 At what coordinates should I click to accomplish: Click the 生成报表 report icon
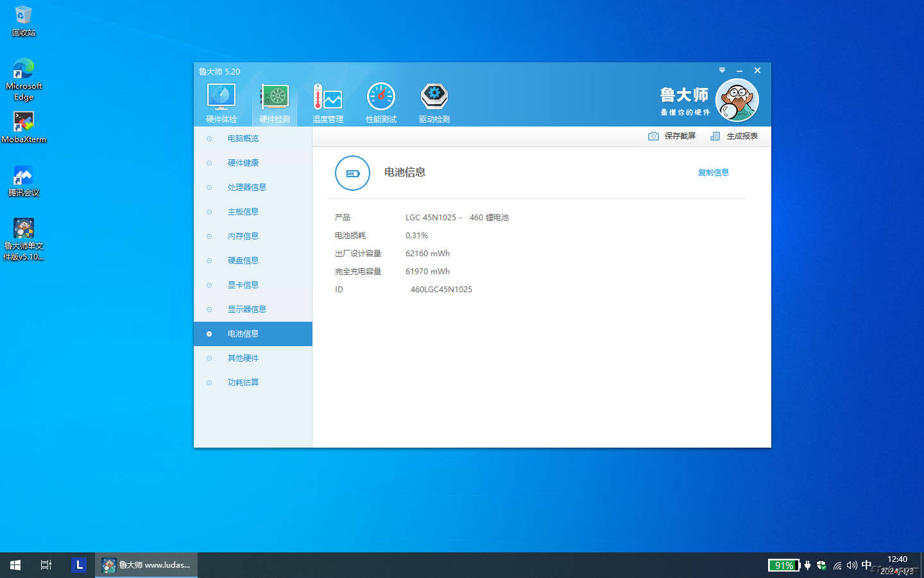(x=715, y=136)
